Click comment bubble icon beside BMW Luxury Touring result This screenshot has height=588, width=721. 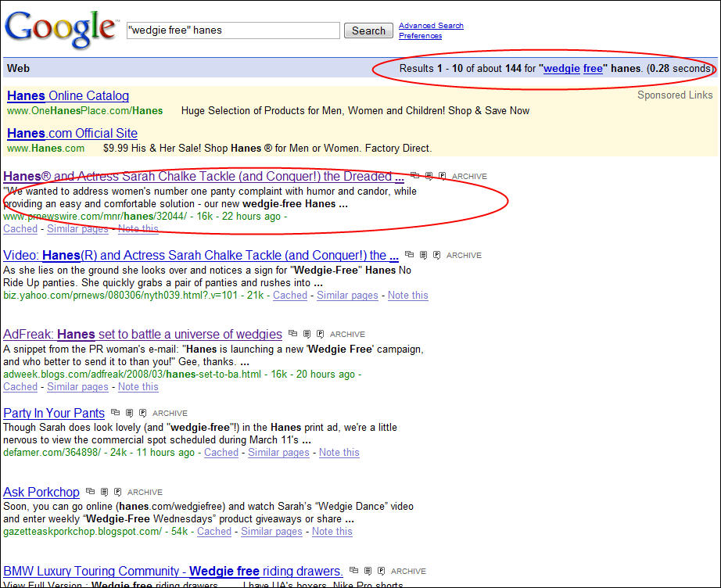[368, 571]
